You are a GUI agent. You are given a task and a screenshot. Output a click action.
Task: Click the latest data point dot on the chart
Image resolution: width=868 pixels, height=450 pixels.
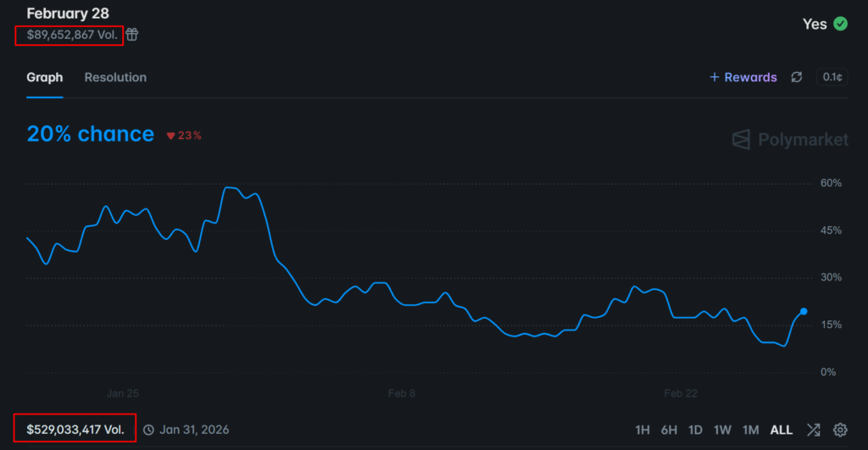pos(804,311)
